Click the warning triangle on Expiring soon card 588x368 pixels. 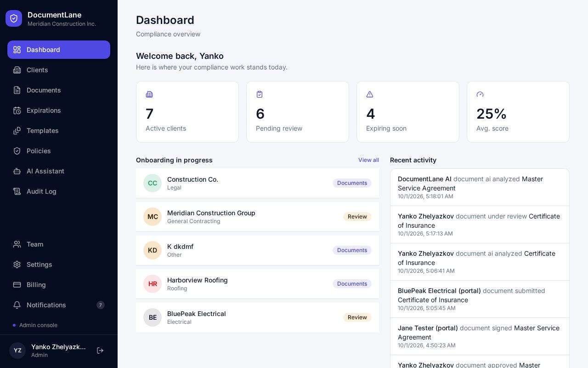click(x=370, y=94)
